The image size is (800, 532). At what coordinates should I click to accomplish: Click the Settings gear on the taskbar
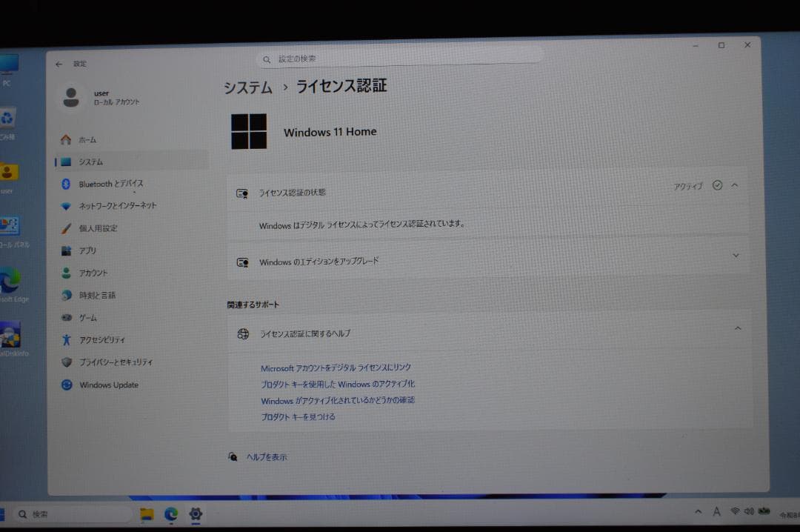(196, 514)
